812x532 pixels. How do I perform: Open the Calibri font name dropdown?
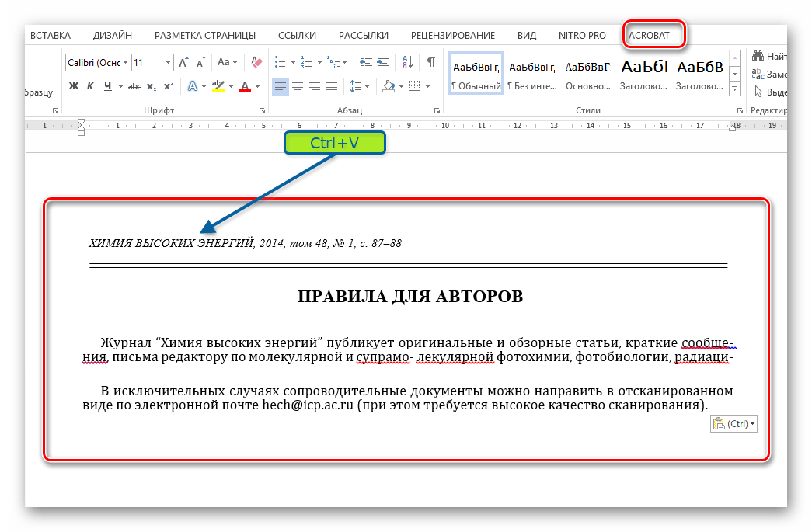pyautogui.click(x=124, y=62)
